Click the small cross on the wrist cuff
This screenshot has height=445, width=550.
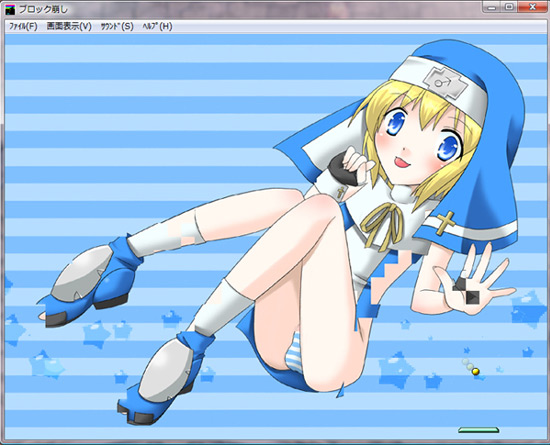coord(340,192)
